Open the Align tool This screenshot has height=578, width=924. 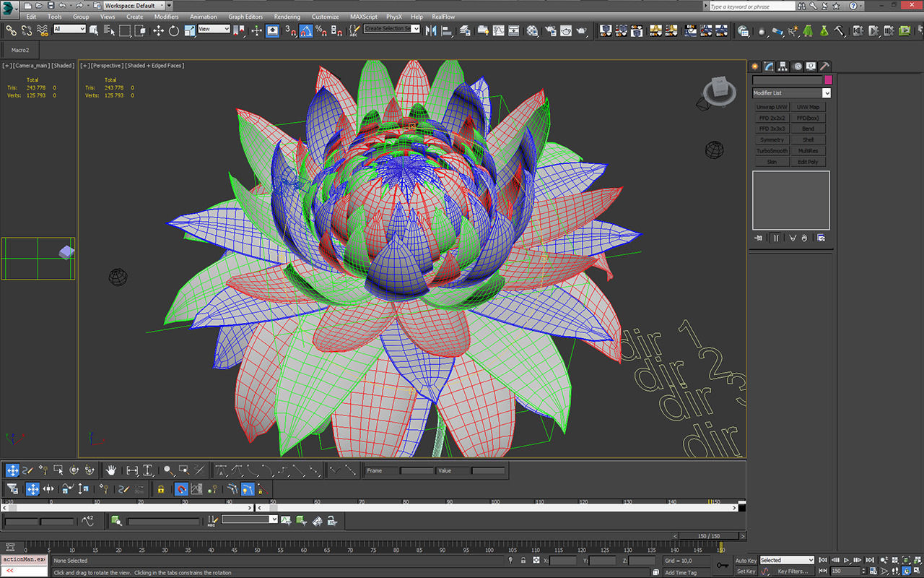pyautogui.click(x=446, y=31)
